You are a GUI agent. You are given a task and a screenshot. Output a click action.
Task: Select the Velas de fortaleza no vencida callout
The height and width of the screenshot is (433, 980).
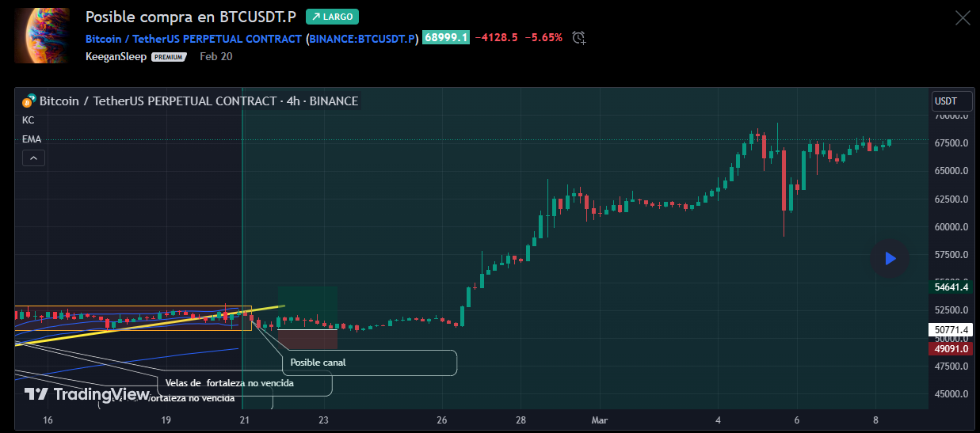point(245,383)
